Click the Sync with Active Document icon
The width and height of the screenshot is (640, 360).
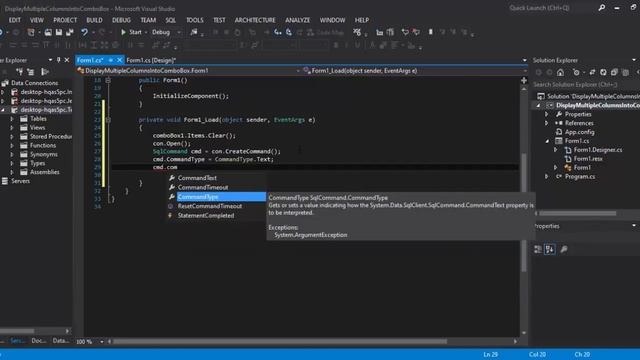coord(592,72)
